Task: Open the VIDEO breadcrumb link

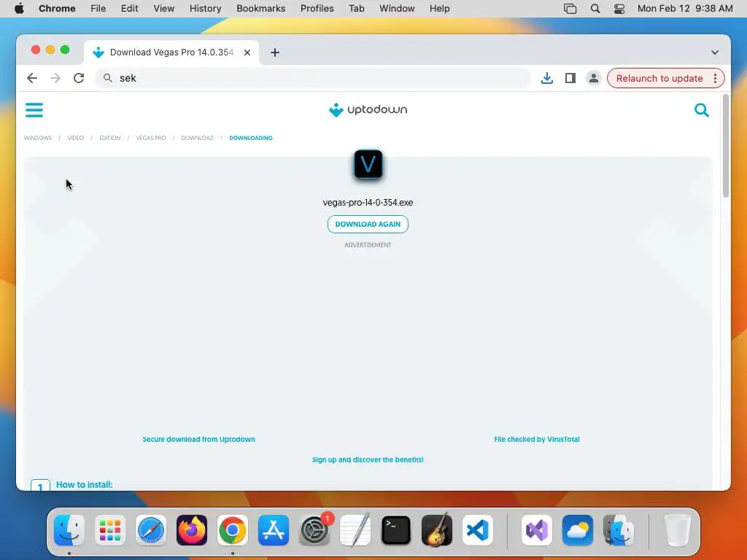Action: coord(75,138)
